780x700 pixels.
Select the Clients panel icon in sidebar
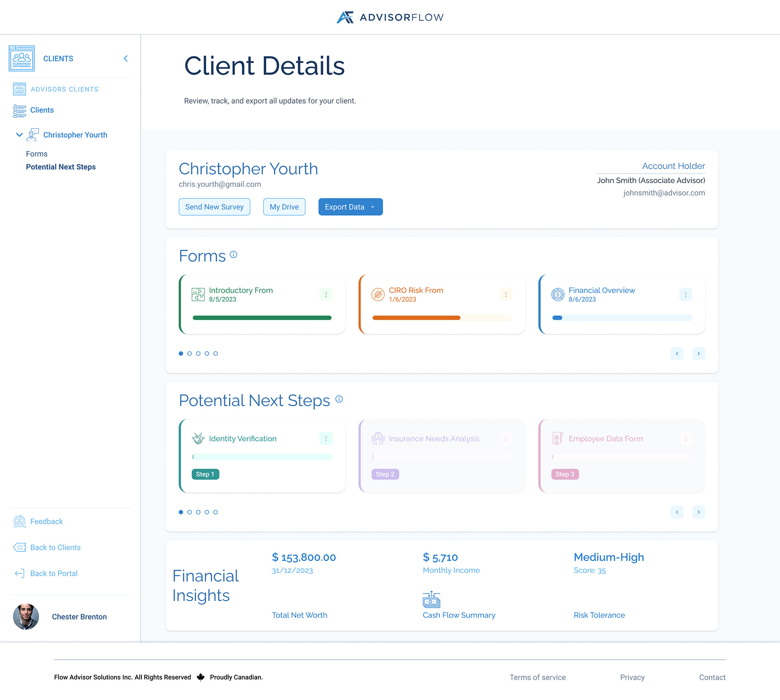(x=22, y=58)
